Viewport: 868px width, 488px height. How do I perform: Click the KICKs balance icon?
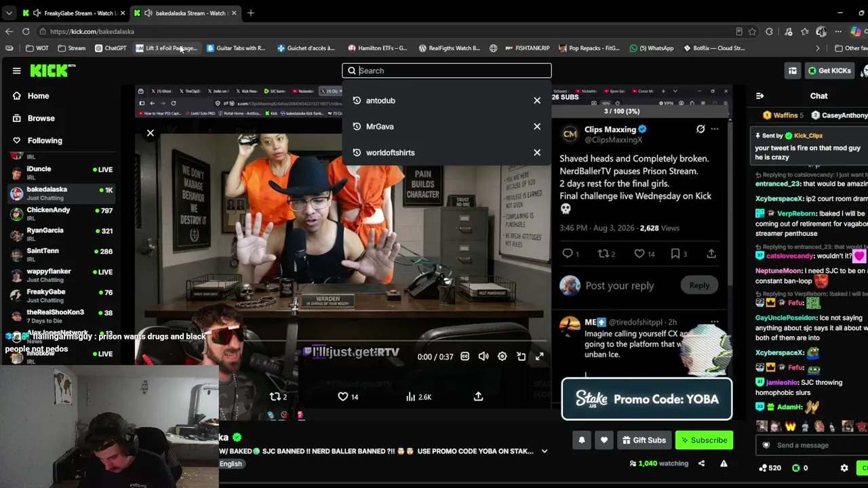pos(796,468)
